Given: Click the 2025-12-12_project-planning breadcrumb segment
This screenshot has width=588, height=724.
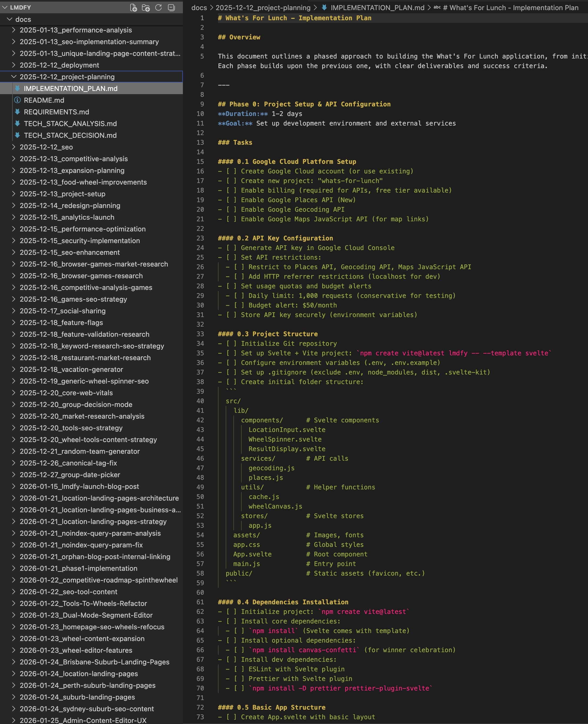Looking at the screenshot, I should click(263, 7).
